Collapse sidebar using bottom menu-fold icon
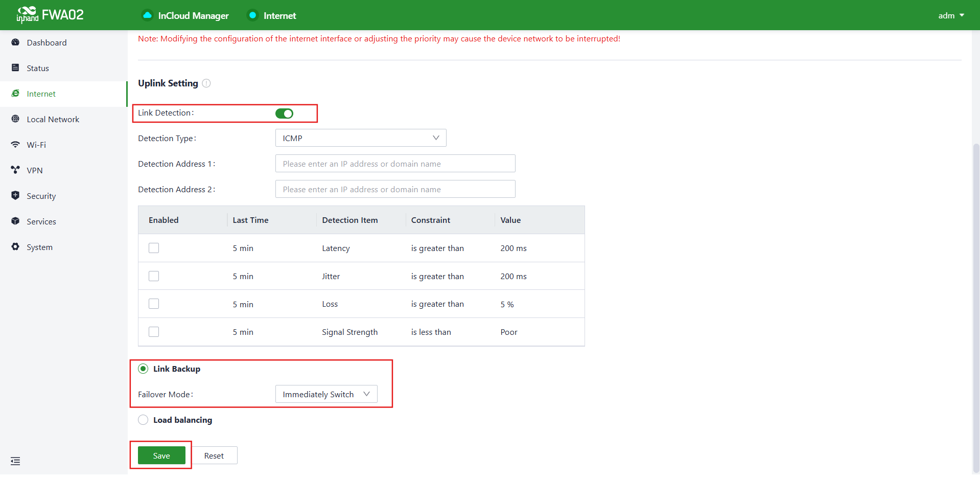The width and height of the screenshot is (980, 478). (x=15, y=461)
